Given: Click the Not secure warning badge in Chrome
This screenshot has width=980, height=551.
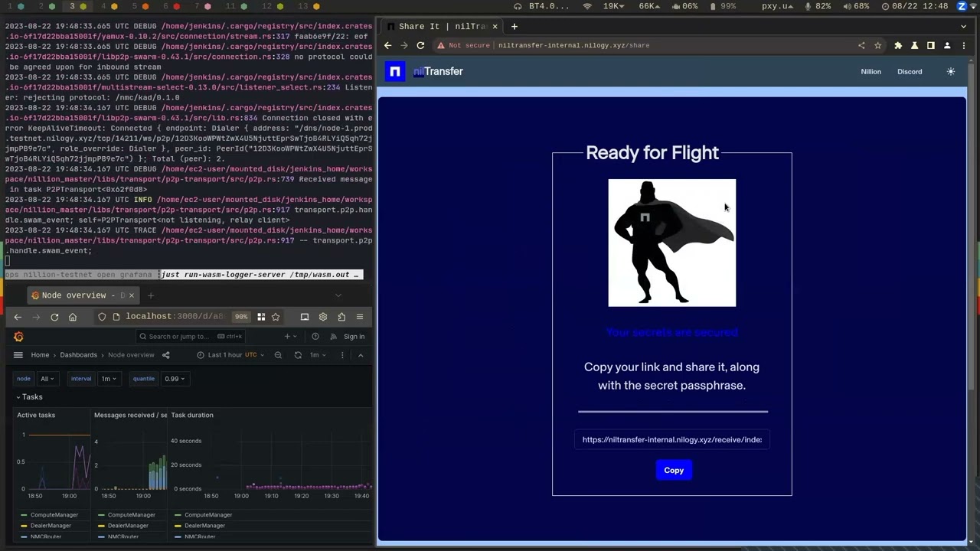Looking at the screenshot, I should pos(463,45).
